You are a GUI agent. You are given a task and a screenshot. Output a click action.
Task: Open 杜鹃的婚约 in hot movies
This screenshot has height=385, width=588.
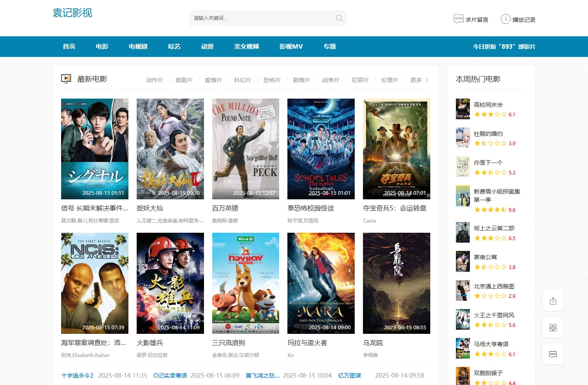[x=488, y=134]
